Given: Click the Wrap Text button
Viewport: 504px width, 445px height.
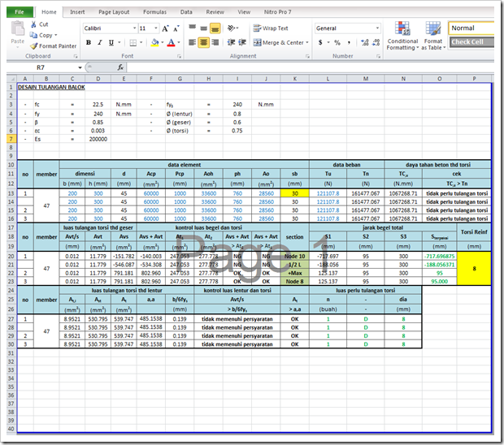Looking at the screenshot, I should coord(271,28).
